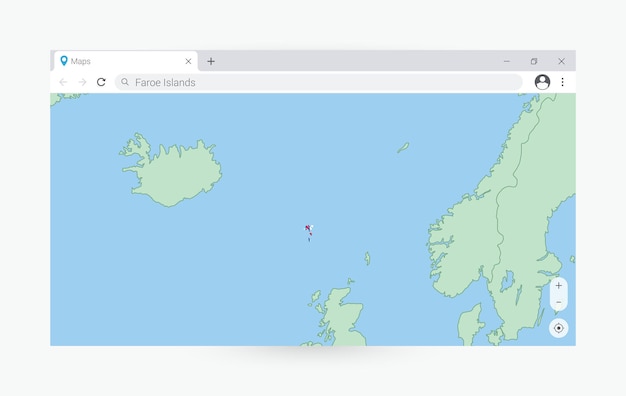Screen dimensions: 626x396
Task: Minimize the browser window
Action: (x=507, y=61)
